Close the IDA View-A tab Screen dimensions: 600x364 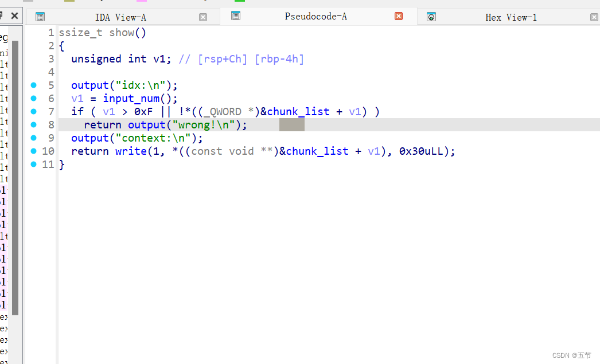203,17
